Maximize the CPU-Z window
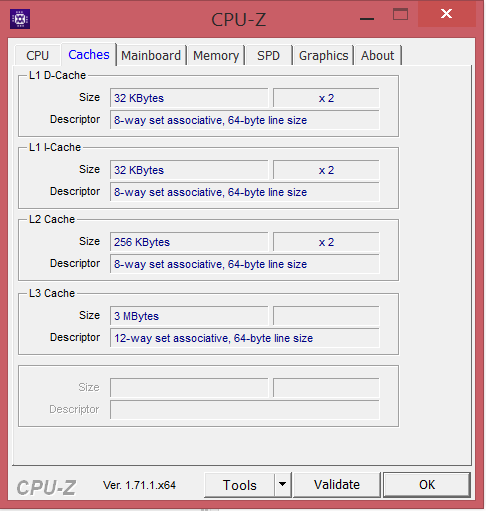The width and height of the screenshot is (486, 511). (400, 15)
